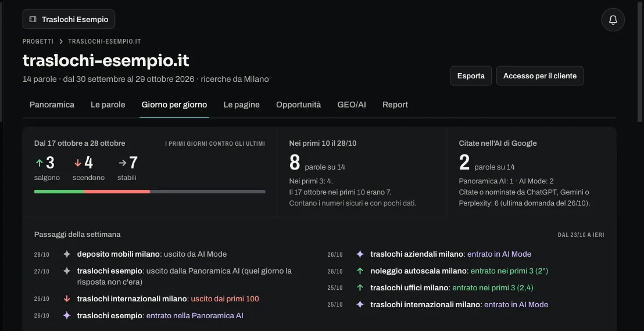Click the breadcrumb chevron after Progetti
644x331 pixels.
[61, 41]
